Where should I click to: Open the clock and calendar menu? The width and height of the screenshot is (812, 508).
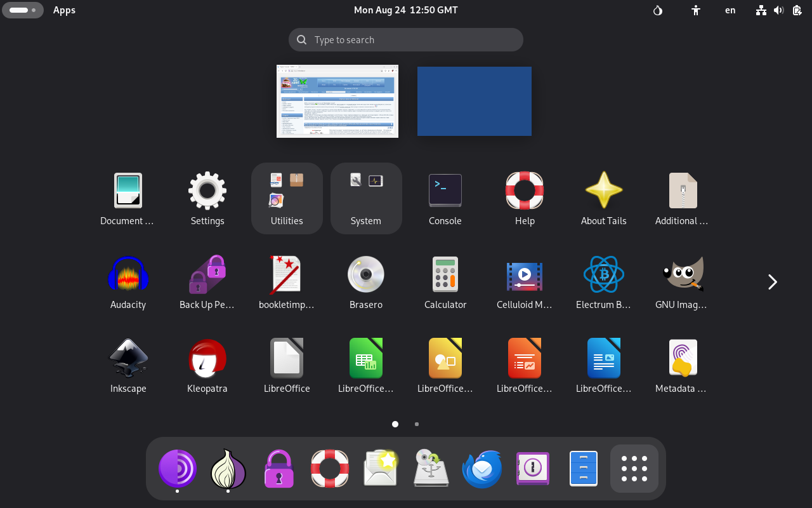pos(406,10)
